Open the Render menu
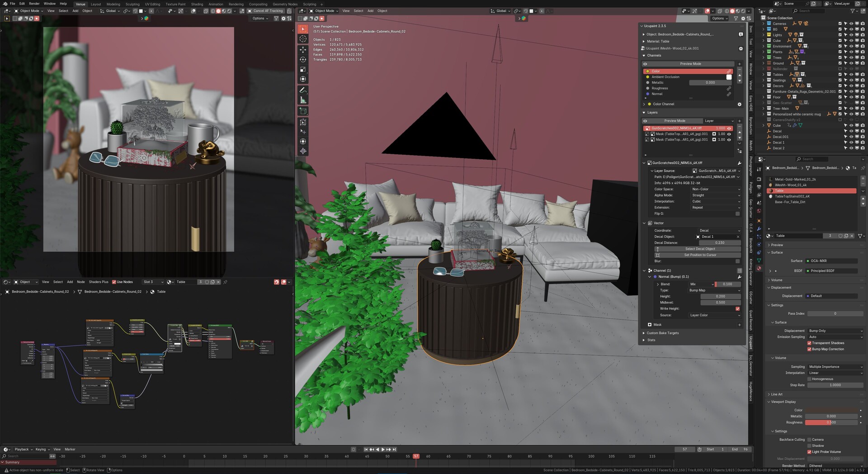The image size is (868, 474). point(34,4)
